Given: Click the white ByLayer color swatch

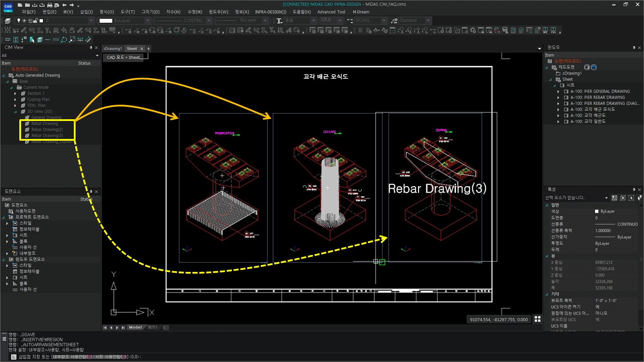Looking at the screenshot, I should [x=106, y=20].
